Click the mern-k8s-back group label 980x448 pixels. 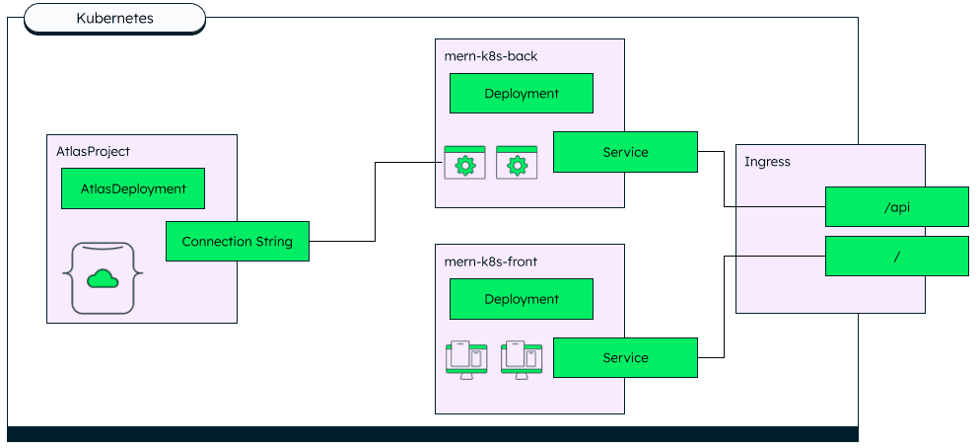[491, 56]
